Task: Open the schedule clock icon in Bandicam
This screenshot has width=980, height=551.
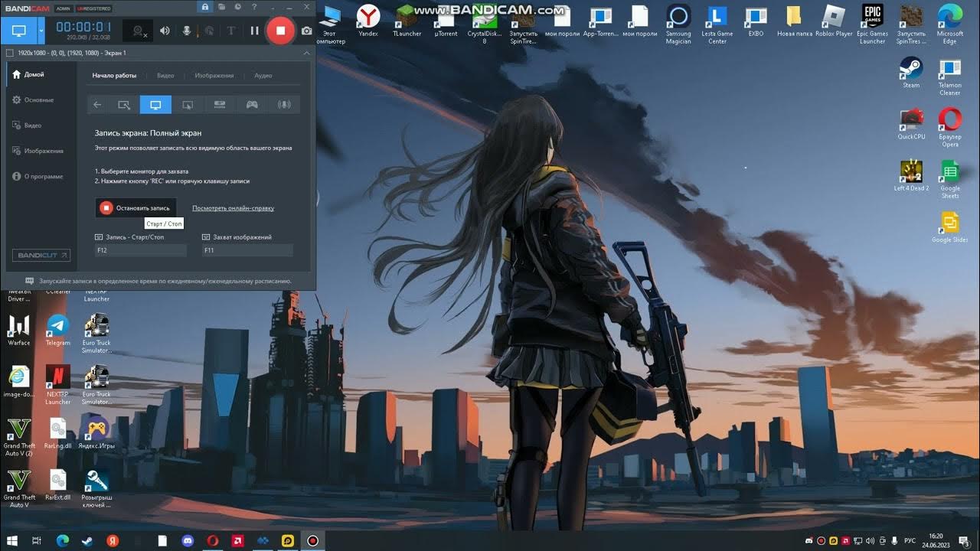Action: (x=237, y=7)
